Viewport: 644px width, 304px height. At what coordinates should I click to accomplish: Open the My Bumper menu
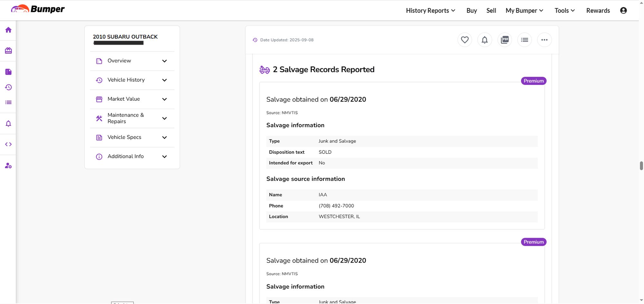point(524,11)
